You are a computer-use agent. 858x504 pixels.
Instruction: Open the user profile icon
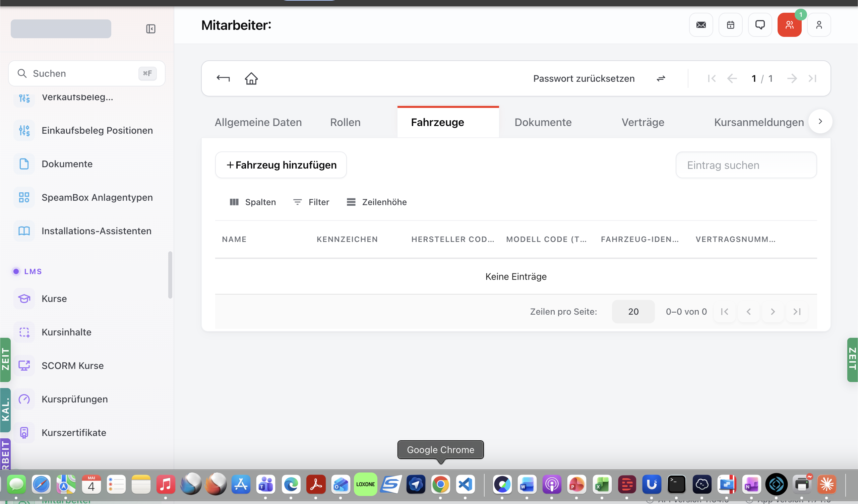(819, 25)
